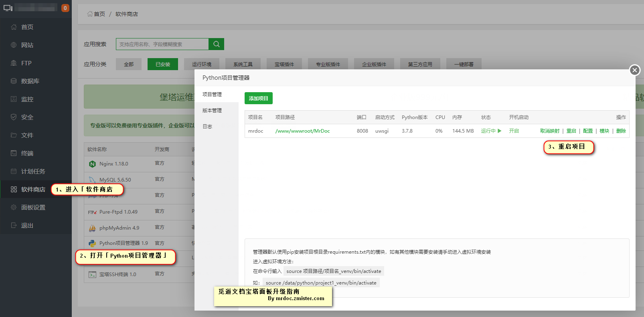This screenshot has width=644, height=317.
Task: Close the Python项目管理器 dialog
Action: click(x=634, y=70)
